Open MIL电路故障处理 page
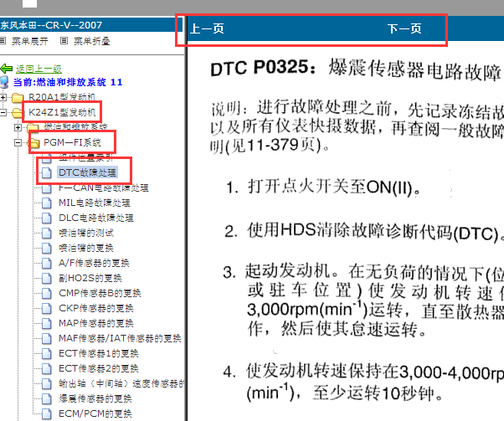 (95, 203)
